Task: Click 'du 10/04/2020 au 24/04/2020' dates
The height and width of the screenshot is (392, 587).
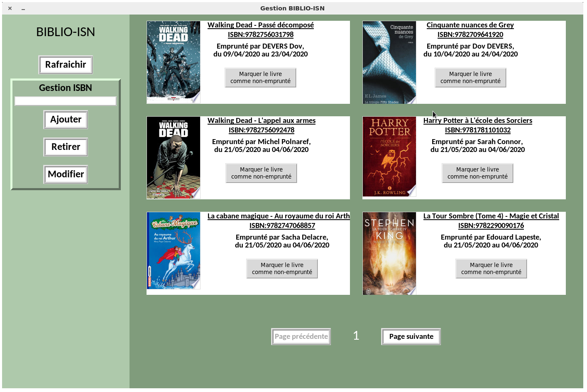Action: pyautogui.click(x=471, y=54)
